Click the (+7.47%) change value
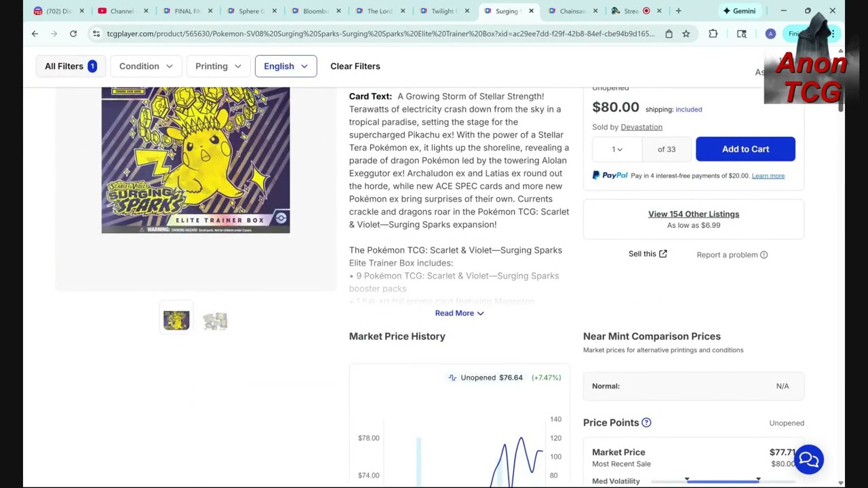This screenshot has height=488, width=868. (546, 378)
